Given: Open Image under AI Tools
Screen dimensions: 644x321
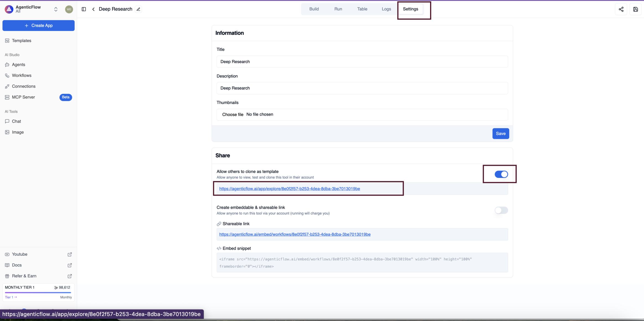Looking at the screenshot, I should (x=38, y=132).
